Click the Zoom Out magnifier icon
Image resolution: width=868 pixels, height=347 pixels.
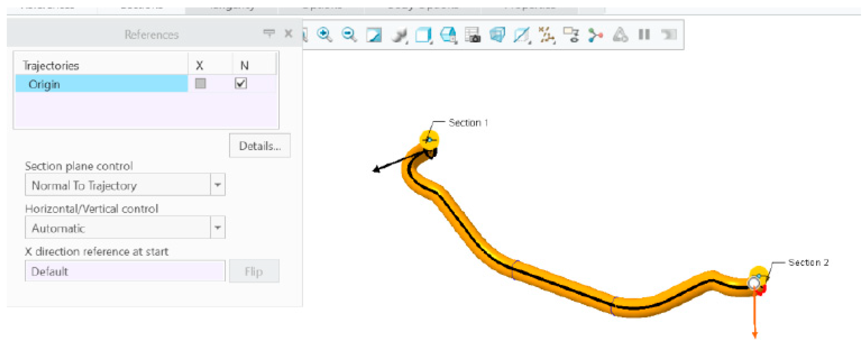coord(349,34)
